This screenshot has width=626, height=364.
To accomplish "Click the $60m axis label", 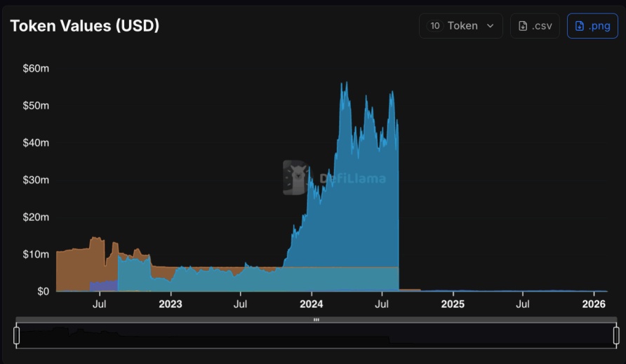I will (36, 69).
